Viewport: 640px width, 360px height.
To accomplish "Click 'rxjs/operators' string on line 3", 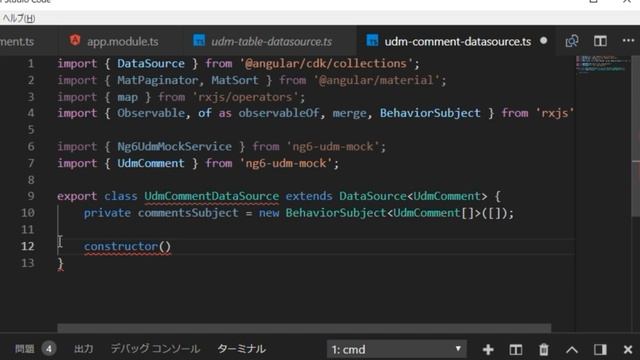I will click(245, 97).
